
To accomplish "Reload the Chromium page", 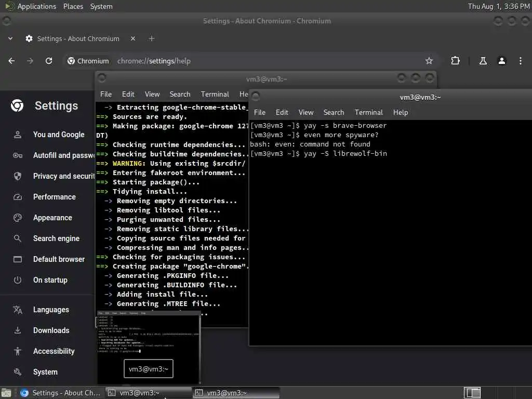I will pos(49,61).
